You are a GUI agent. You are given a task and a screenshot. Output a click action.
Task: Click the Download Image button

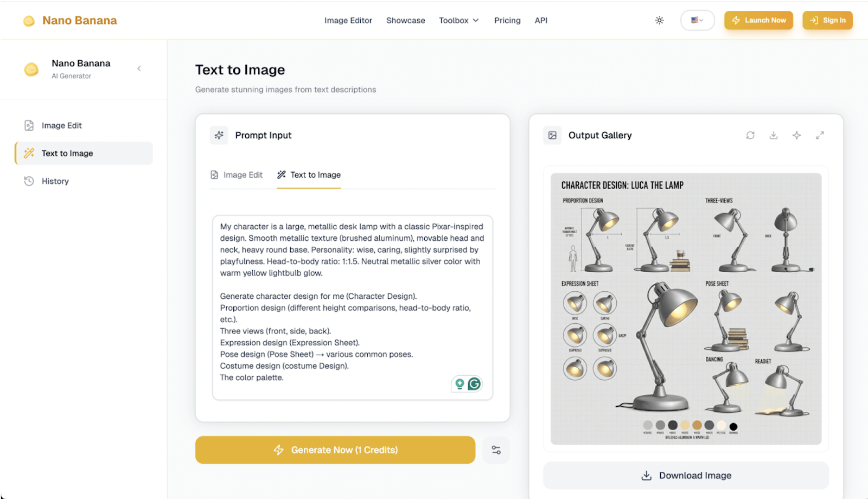tap(686, 476)
